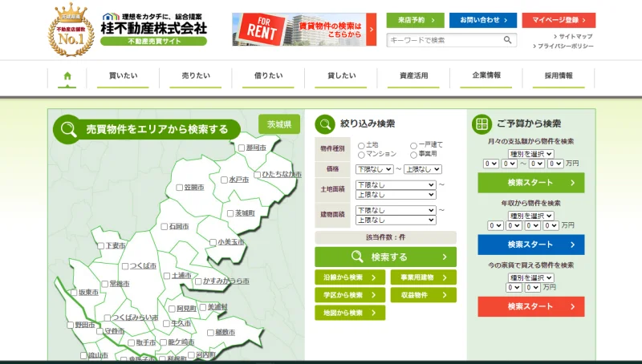642x364 pixels.
Task: Click the マイページ登録 button
Action: point(559,20)
